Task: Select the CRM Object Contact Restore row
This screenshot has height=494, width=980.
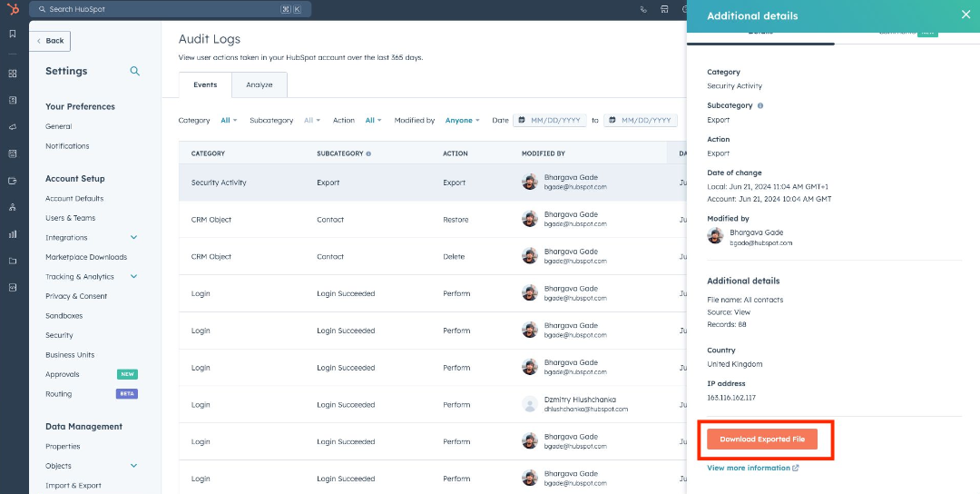Action: coord(433,220)
